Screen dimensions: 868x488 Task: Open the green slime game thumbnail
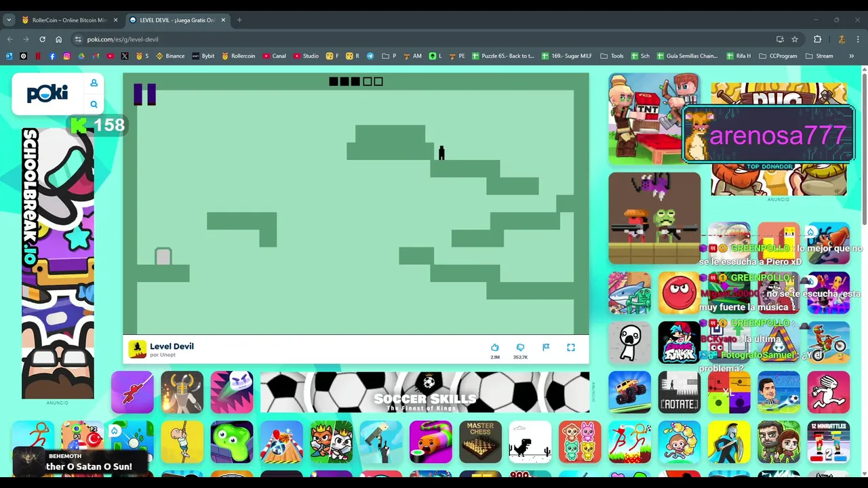pos(232,442)
